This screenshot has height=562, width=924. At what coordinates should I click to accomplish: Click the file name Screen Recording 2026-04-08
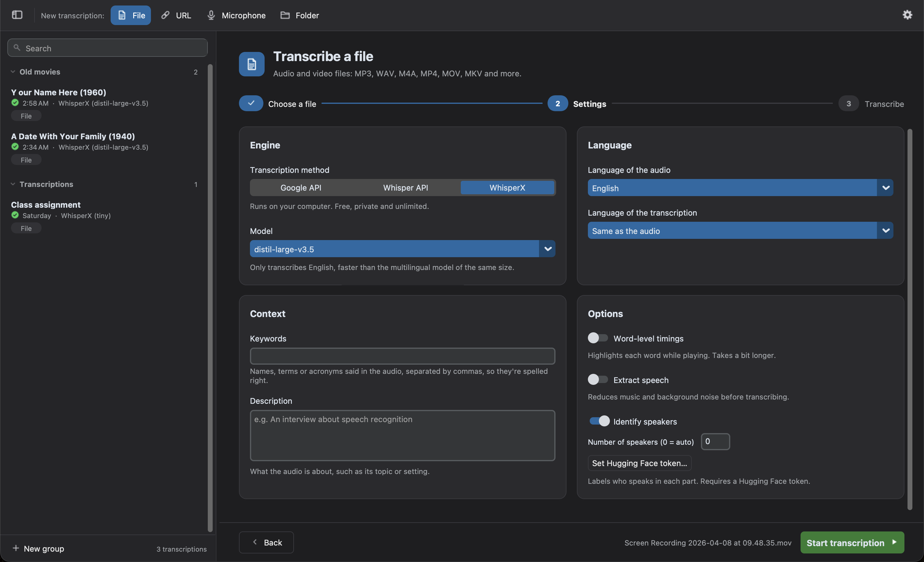click(x=708, y=542)
